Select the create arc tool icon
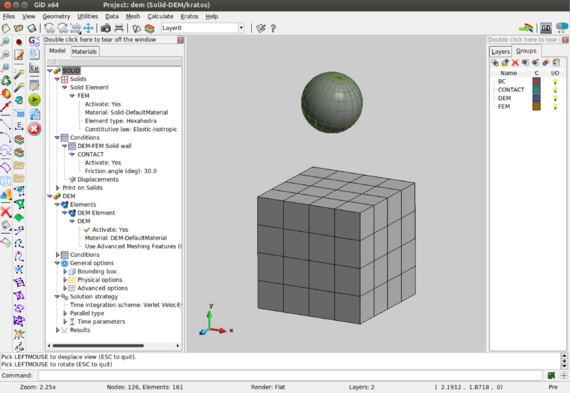This screenshot has width=570, height=393. click(x=5, y=137)
